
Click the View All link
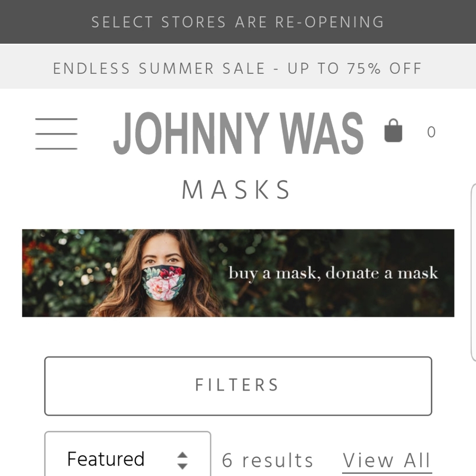tap(387, 460)
